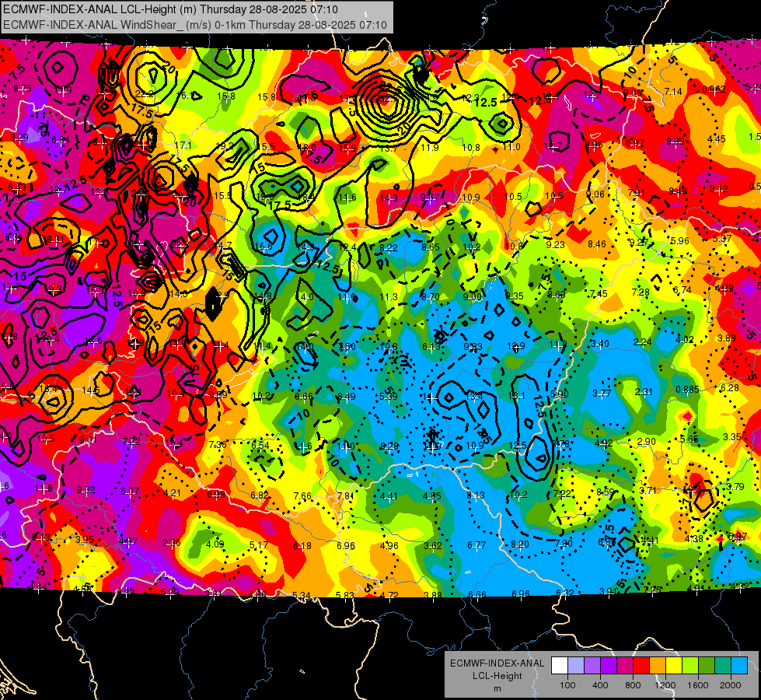The width and height of the screenshot is (761, 700).
Task: Click the 400 legend tick label
Action: pos(600,685)
